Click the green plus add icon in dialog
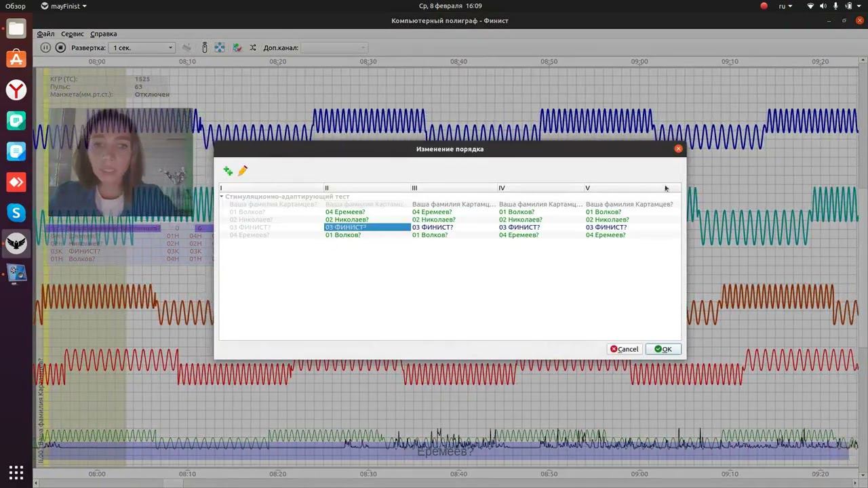The height and width of the screenshot is (488, 868). (228, 171)
